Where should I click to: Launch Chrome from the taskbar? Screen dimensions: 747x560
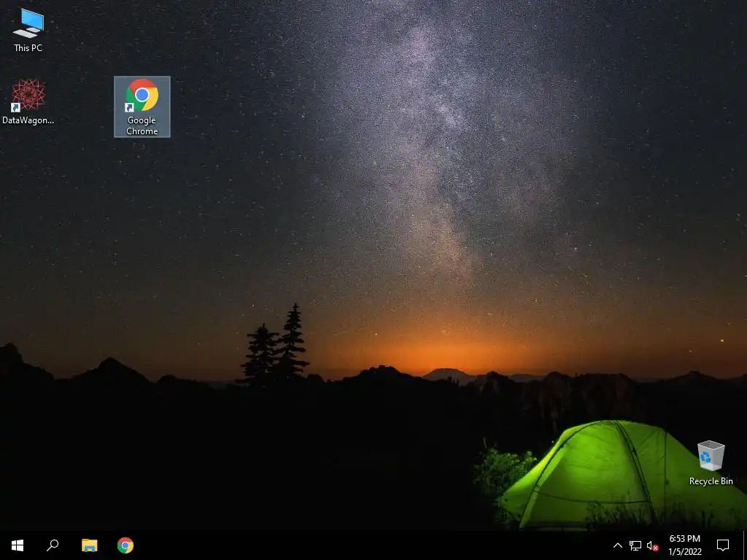[125, 545]
